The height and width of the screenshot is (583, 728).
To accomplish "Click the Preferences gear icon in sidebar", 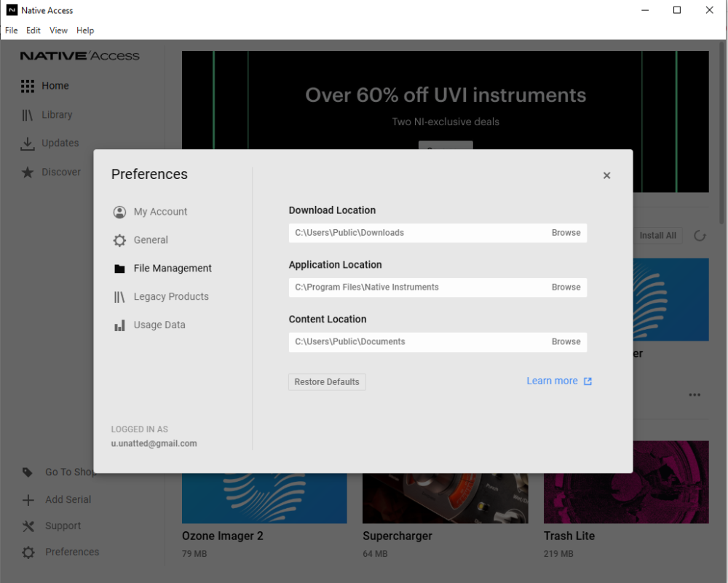I will pyautogui.click(x=28, y=552).
